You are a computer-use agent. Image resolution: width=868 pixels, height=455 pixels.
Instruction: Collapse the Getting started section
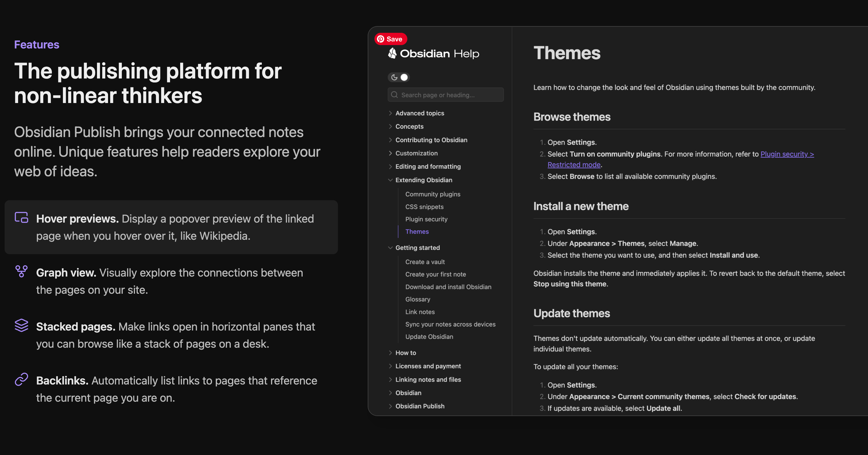[x=414, y=248]
